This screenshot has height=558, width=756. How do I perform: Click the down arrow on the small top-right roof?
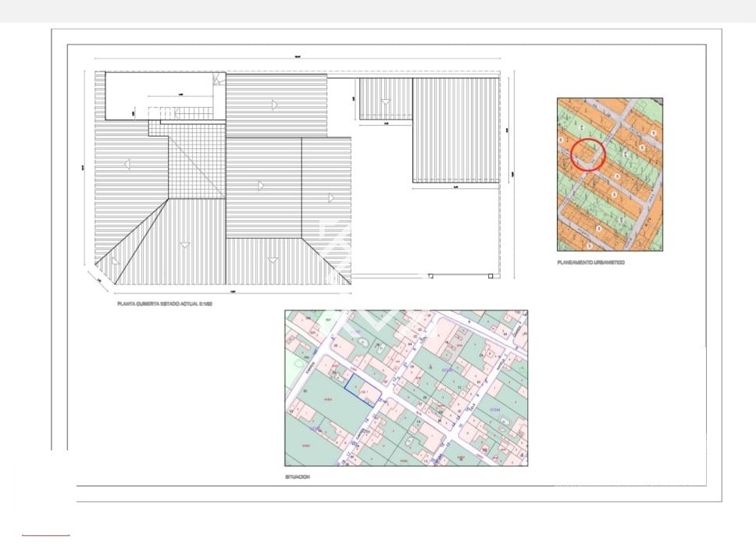pyautogui.click(x=385, y=101)
